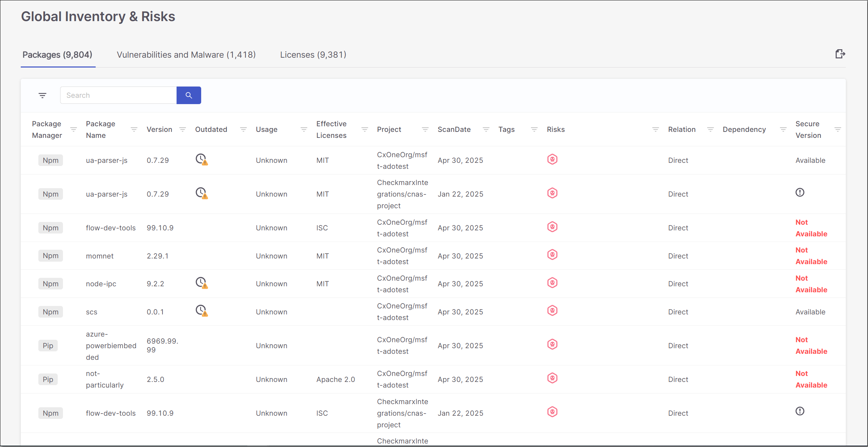Open the Project column filter
The height and width of the screenshot is (447, 868).
coord(425,129)
